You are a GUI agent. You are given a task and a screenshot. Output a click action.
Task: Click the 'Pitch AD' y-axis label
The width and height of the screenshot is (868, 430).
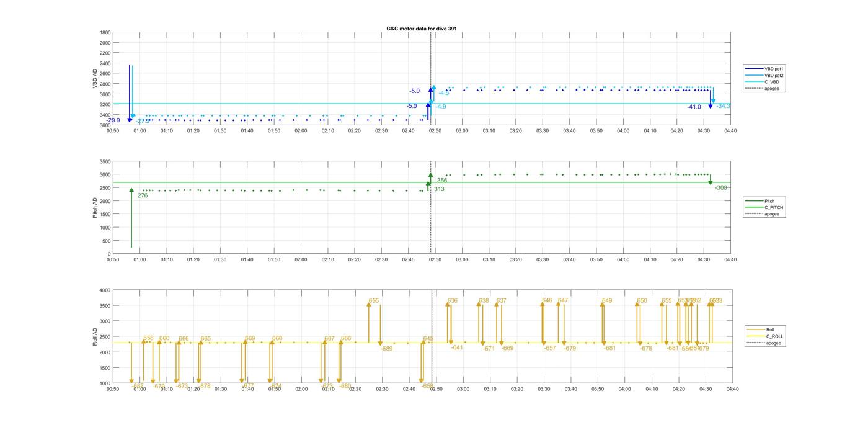pos(95,207)
